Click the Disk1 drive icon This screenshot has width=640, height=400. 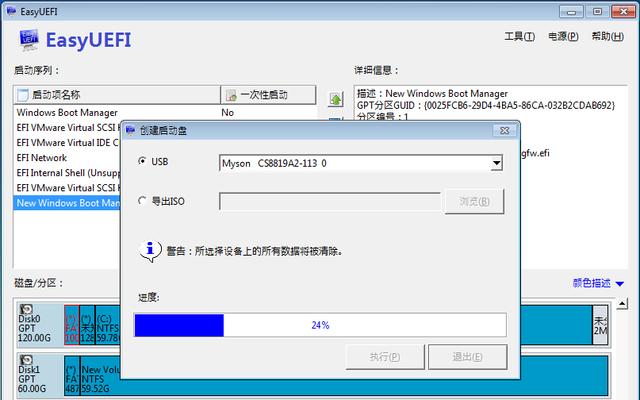(x=26, y=360)
